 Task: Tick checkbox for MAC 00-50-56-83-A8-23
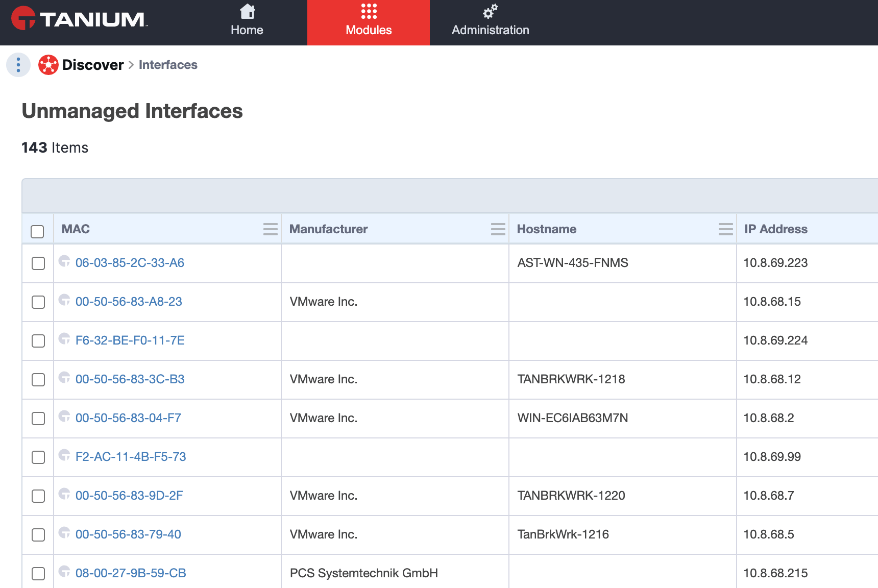coord(38,302)
